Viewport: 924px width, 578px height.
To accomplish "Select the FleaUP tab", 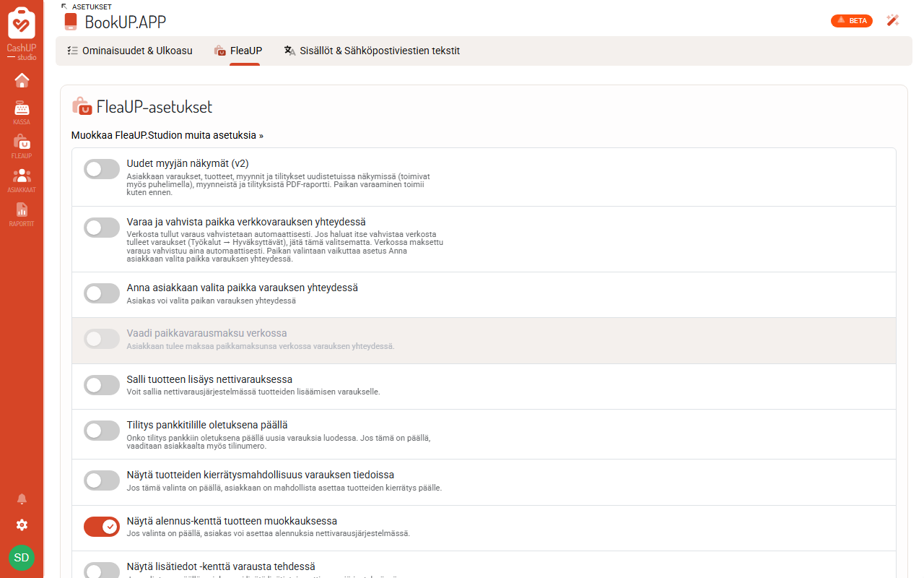I will (238, 51).
